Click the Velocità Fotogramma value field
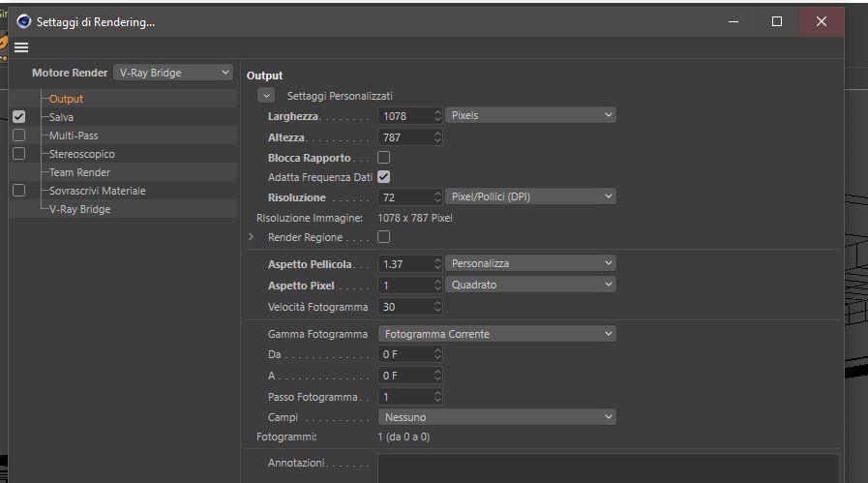 tap(405, 307)
